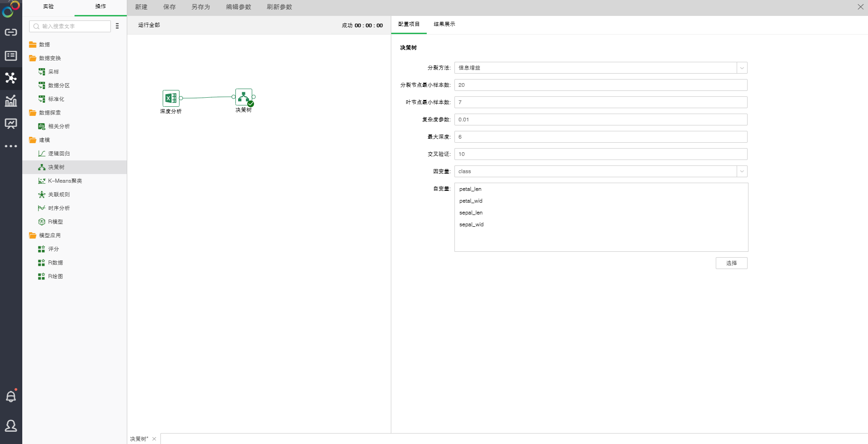Screen dimensions: 868x444
Task: Open the user profile icon
Action: click(11, 426)
